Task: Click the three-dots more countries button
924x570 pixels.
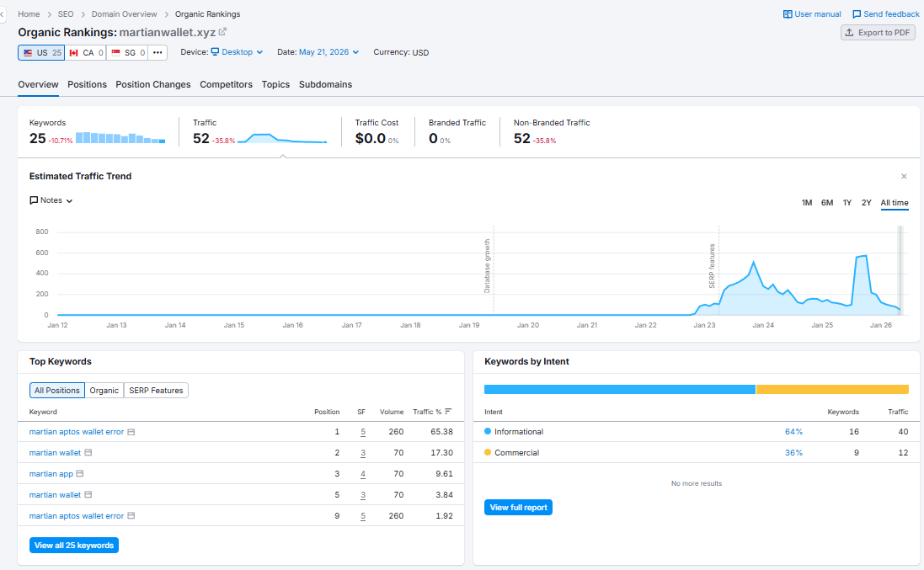Action: click(158, 52)
